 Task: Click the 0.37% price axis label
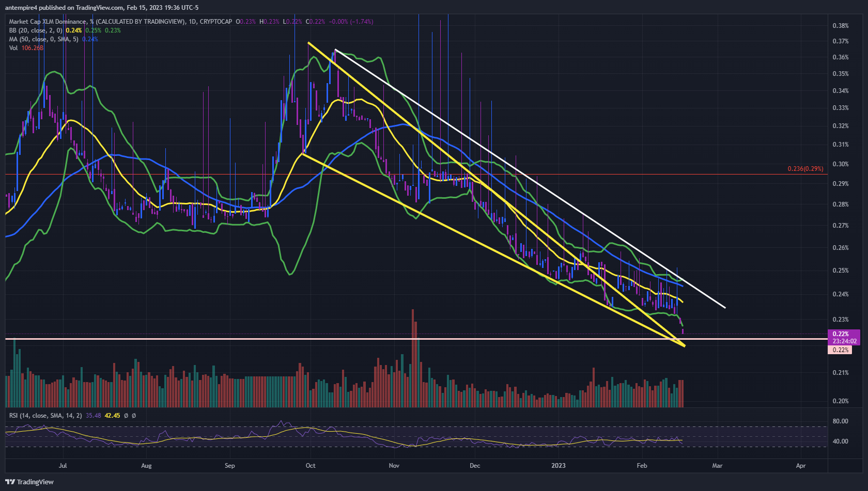click(841, 41)
